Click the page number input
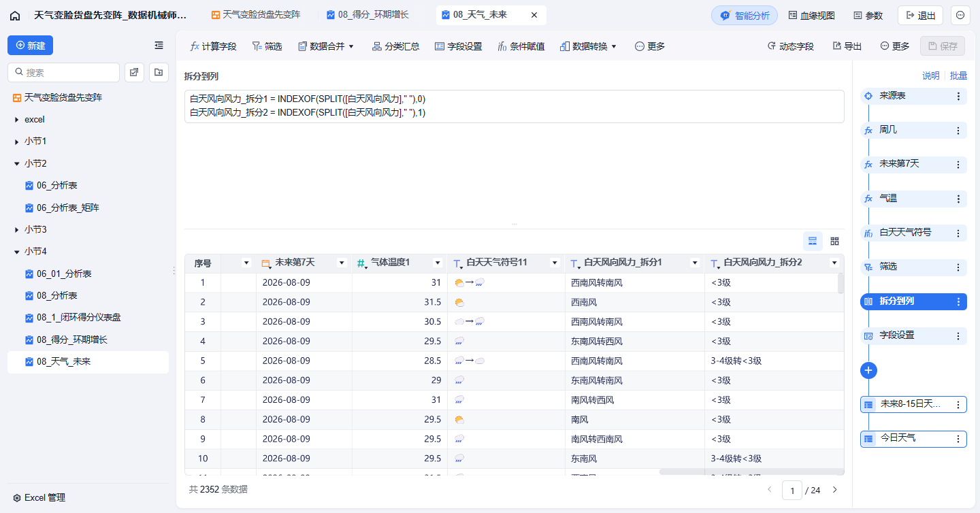Image resolution: width=980 pixels, height=513 pixels. pyautogui.click(x=792, y=490)
